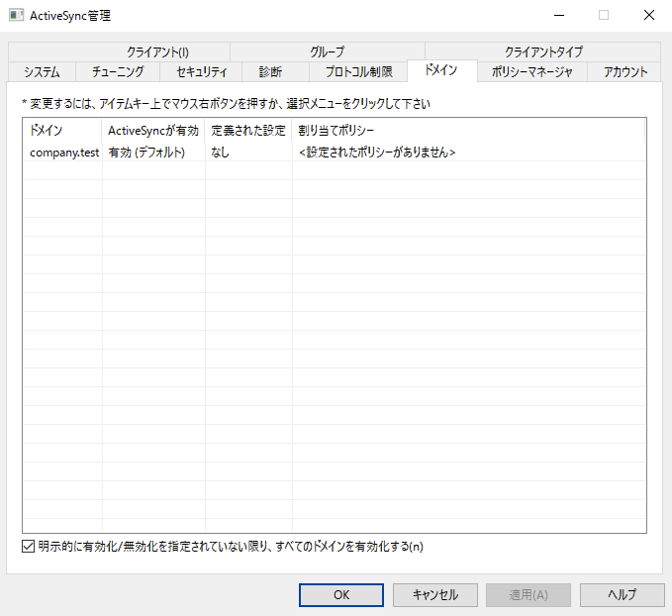Close the ActiveSync管理 window
Viewport: 672px width, 616px height.
click(648, 15)
